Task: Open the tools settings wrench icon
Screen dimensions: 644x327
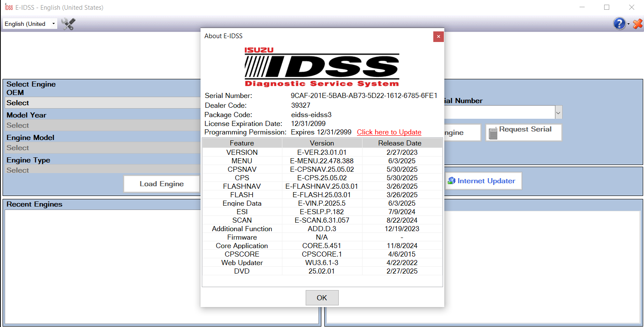Action: [x=68, y=24]
